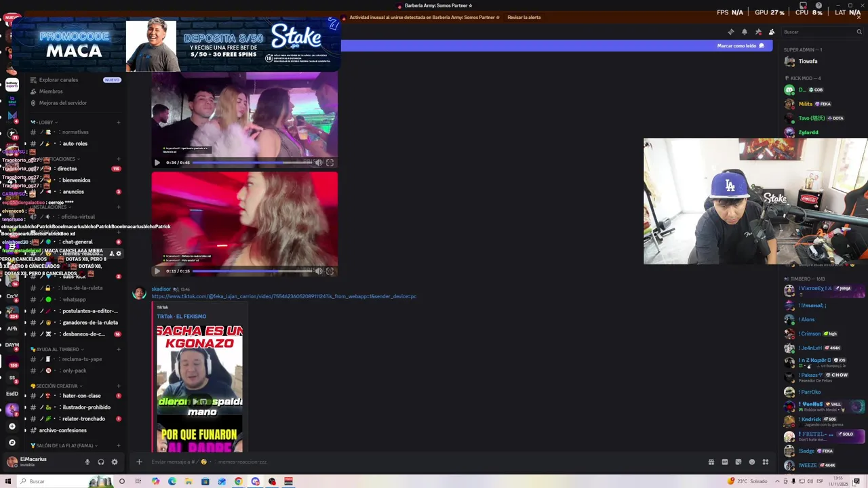The width and height of the screenshot is (868, 488).
Task: Toggle volume on the first video
Action: point(319,163)
